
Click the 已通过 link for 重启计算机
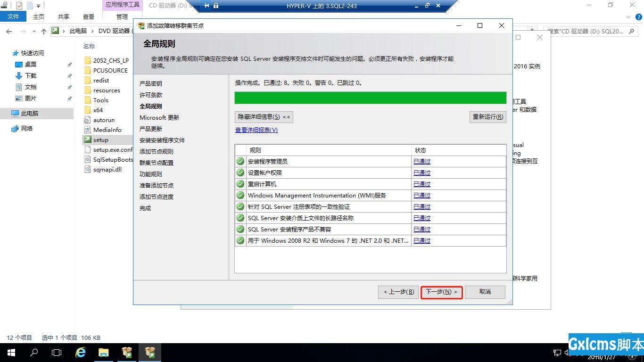422,184
